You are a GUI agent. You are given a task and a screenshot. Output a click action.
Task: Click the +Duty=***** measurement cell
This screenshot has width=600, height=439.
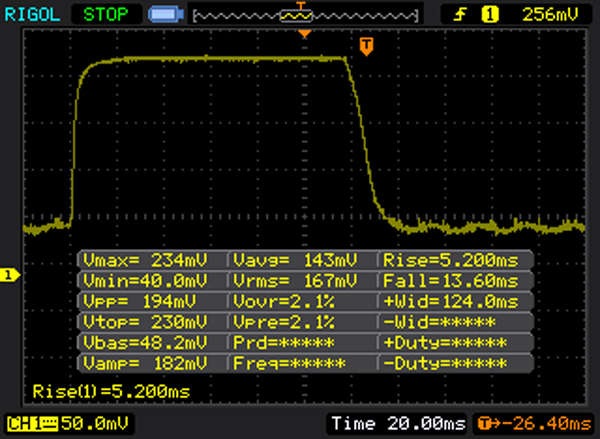tap(445, 343)
